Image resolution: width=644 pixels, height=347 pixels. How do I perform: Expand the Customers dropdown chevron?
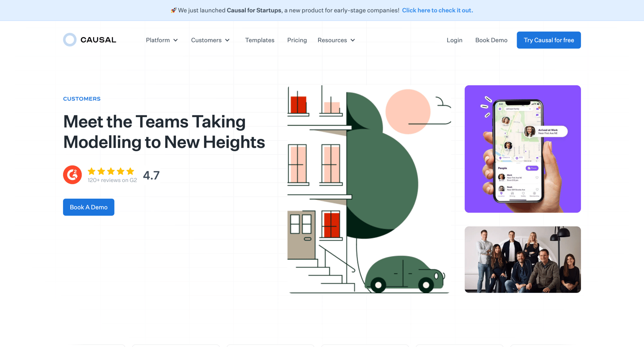227,40
